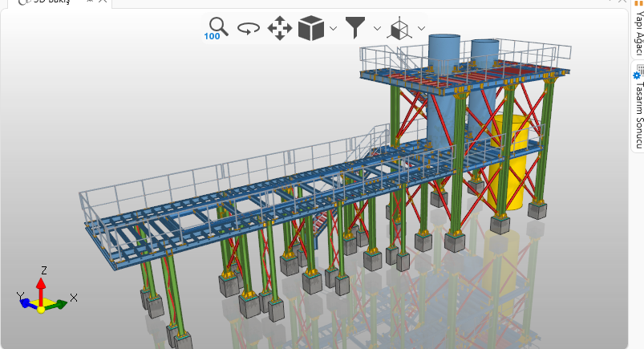Screen dimensions: 644x349
Task: Click the gear icon on Tasarım Sonucu panel
Action: (638, 75)
